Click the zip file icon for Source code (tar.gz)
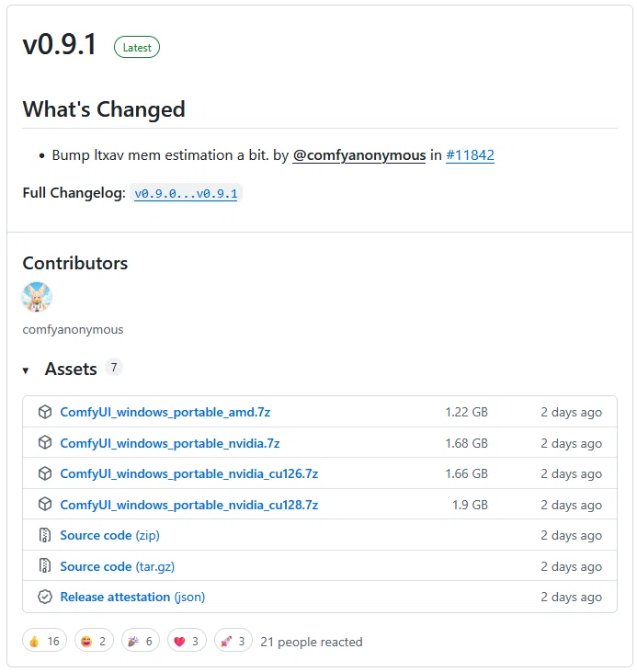The image size is (637, 672). point(45,566)
